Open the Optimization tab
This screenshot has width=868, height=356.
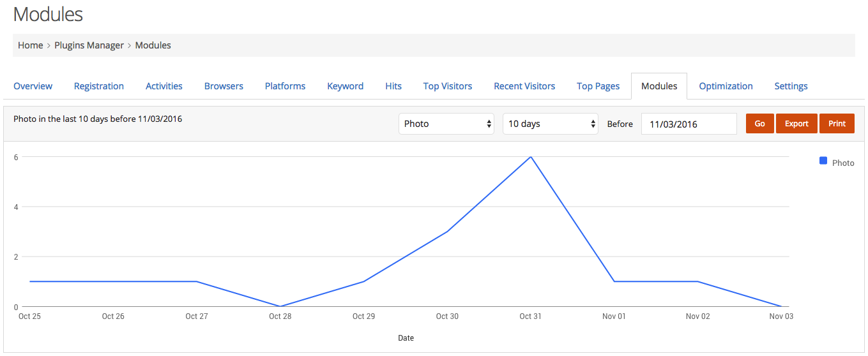tap(726, 86)
